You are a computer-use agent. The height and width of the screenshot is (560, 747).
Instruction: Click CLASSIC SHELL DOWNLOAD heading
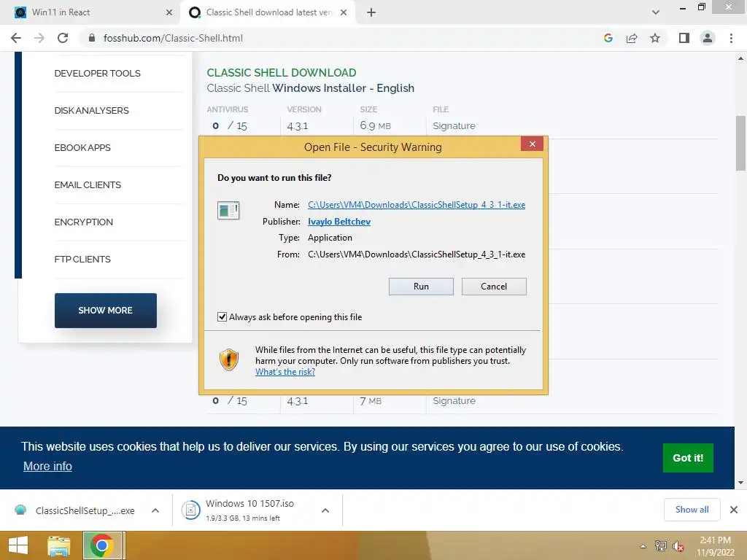(x=281, y=73)
